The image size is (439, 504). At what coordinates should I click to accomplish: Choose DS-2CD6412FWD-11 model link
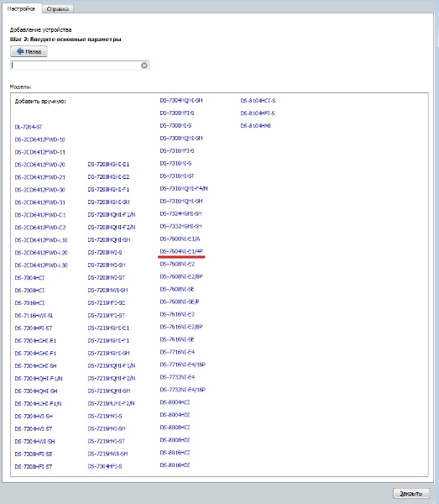39,152
